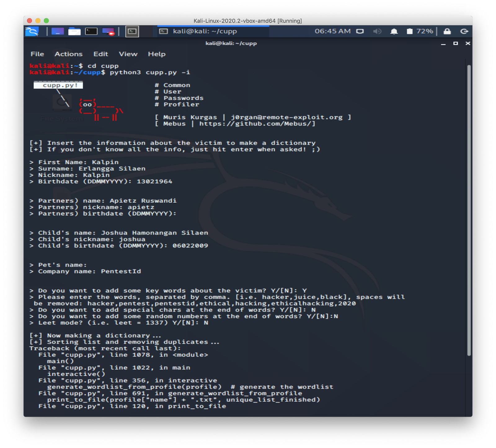
Task: Click the keywords list starting 'hacker,pentest'
Action: pyautogui.click(x=222, y=304)
